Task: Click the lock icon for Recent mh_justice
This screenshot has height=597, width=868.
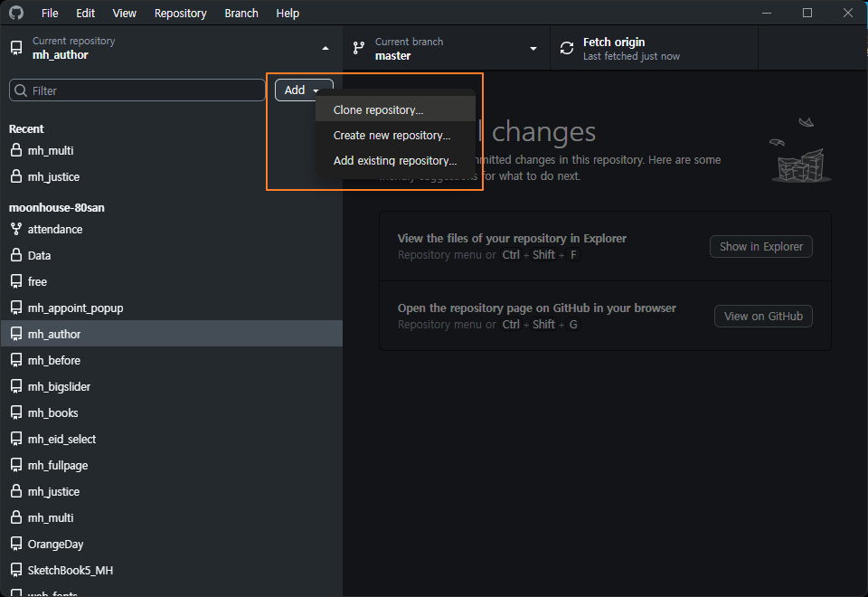Action: [x=16, y=176]
